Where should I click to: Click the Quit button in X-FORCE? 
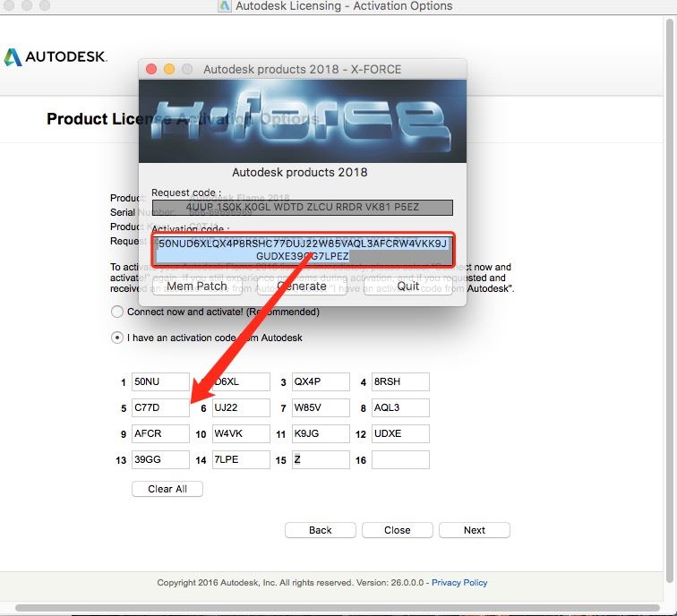408,287
